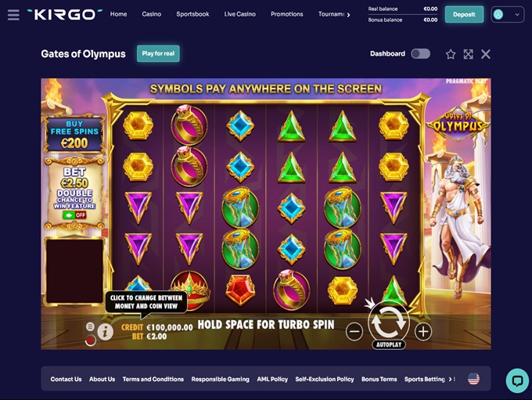This screenshot has width=532, height=400.
Task: Open the small game settings menu icon
Action: [x=90, y=326]
